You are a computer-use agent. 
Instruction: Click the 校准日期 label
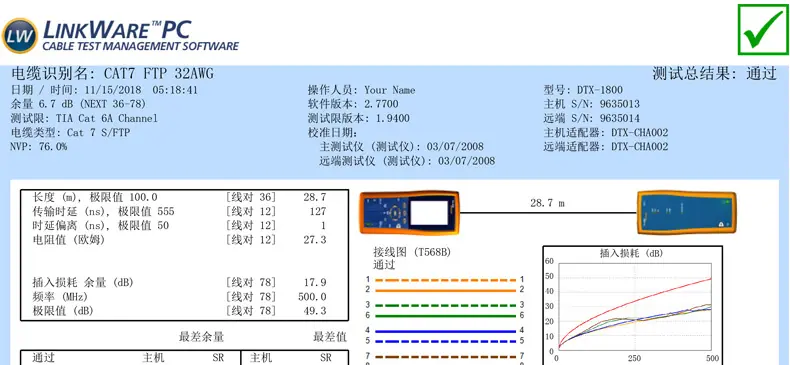[333, 133]
